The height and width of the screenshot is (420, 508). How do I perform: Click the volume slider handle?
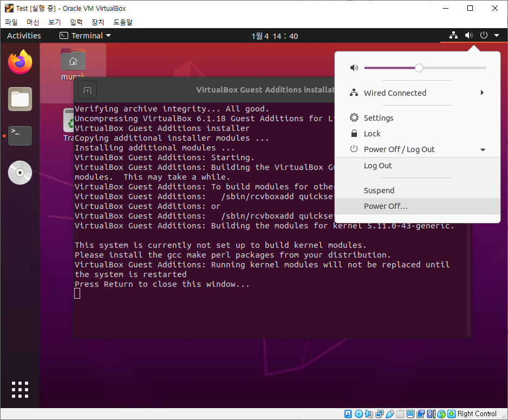point(419,68)
